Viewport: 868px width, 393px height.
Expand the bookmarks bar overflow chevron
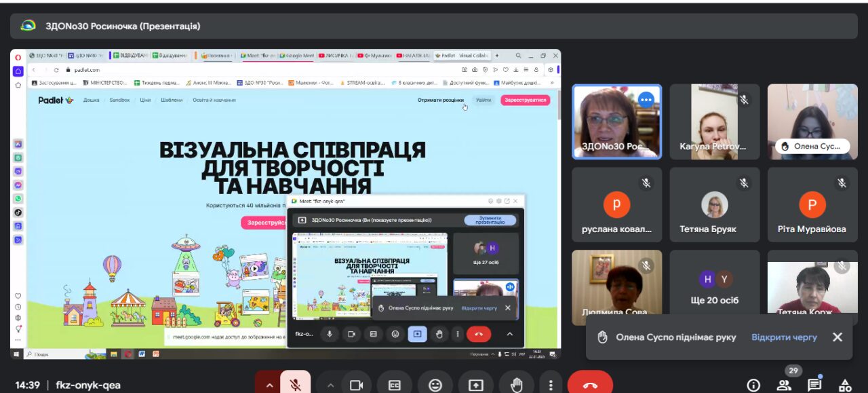552,83
